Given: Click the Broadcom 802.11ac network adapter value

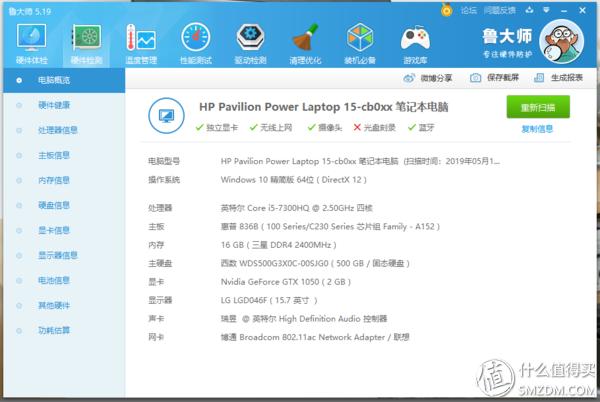Looking at the screenshot, I should (315, 337).
